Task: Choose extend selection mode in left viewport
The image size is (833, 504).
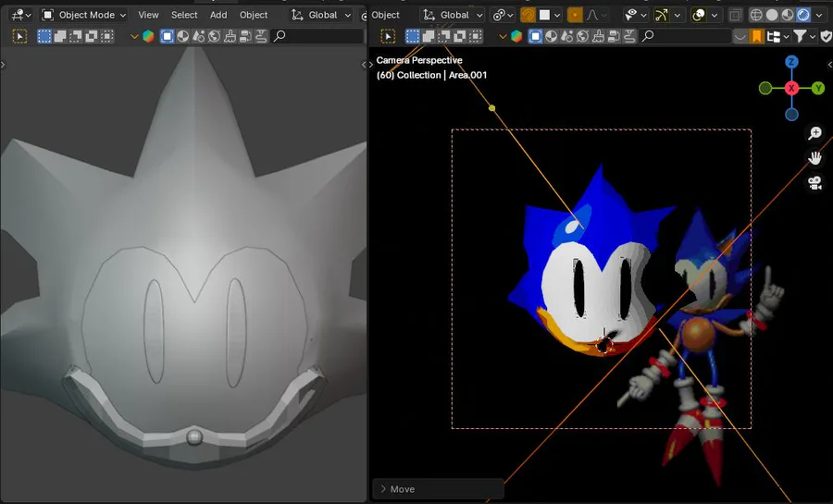Action: [60, 36]
